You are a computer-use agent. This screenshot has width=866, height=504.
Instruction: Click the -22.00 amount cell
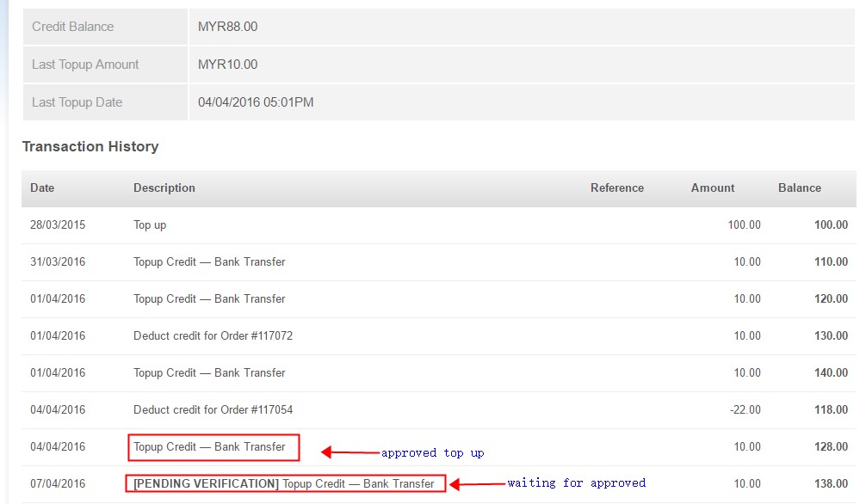[745, 409]
